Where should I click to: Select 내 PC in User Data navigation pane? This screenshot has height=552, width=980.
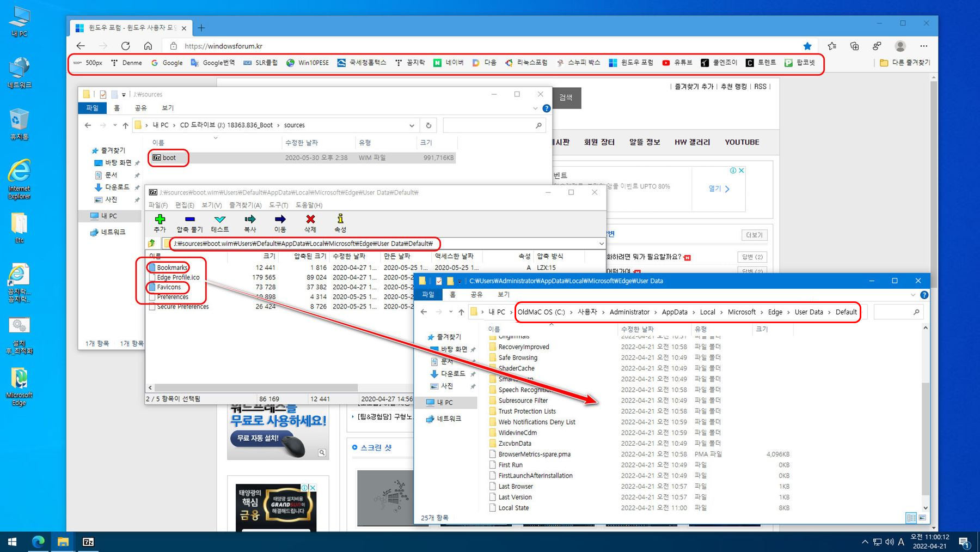tap(445, 403)
